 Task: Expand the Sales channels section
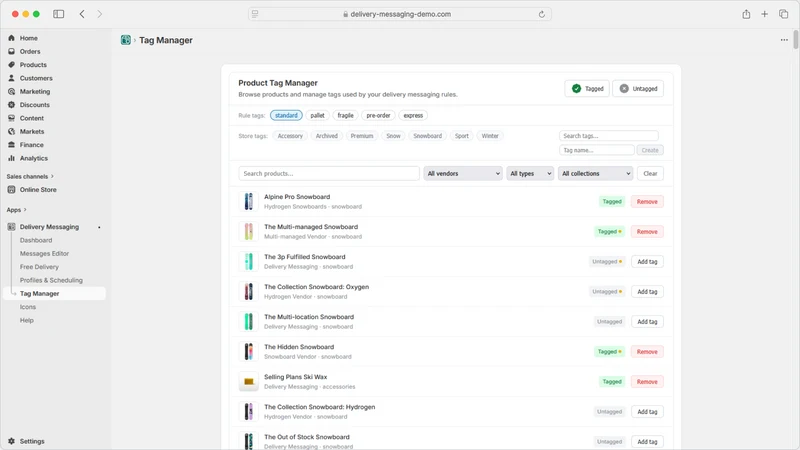(30, 176)
